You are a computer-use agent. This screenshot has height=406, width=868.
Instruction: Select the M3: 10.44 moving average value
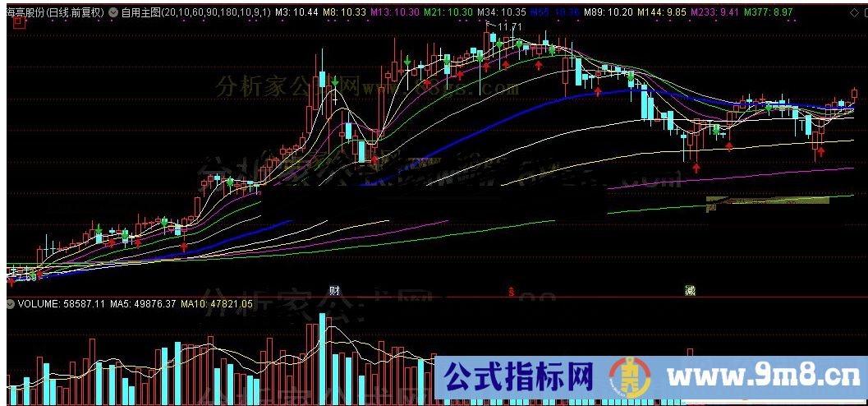[296, 12]
